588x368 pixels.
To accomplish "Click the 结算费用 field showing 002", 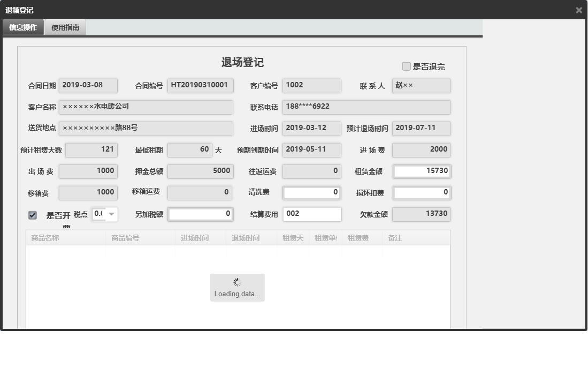I will 312,214.
